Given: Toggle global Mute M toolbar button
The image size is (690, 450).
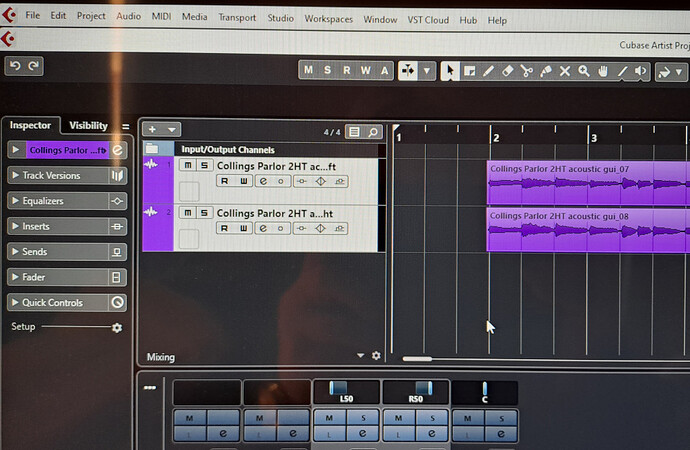Looking at the screenshot, I should click(308, 70).
